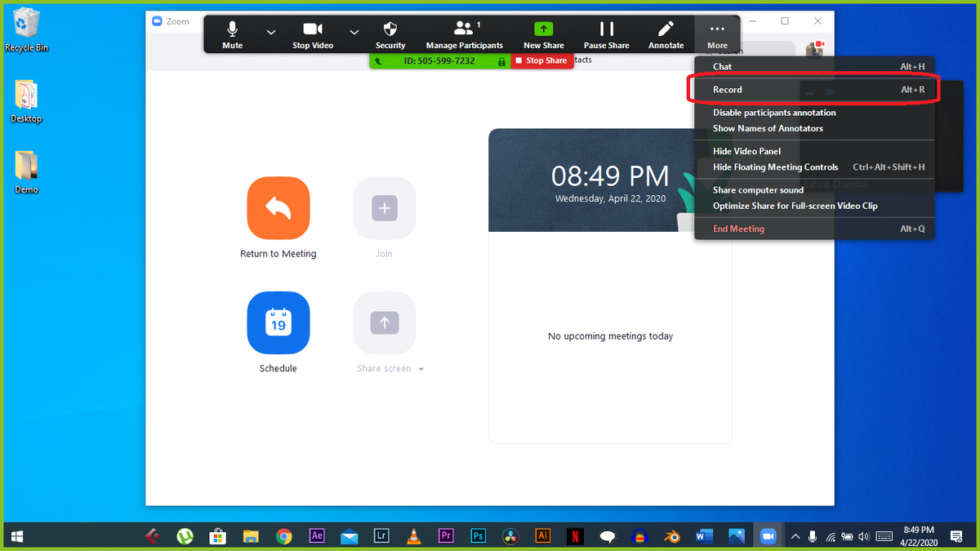Screen dimensions: 980x551
Task: Open uTorrent from the taskbar
Action: click(186, 536)
